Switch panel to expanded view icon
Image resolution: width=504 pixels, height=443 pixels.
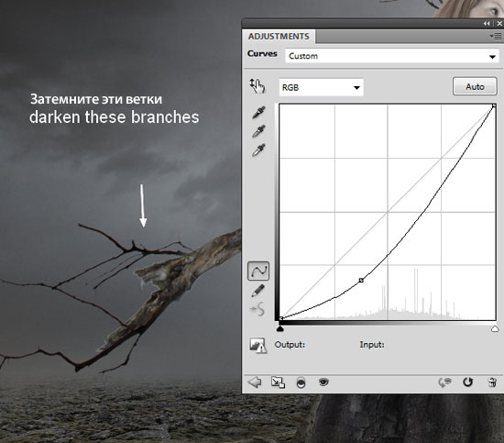tap(278, 382)
